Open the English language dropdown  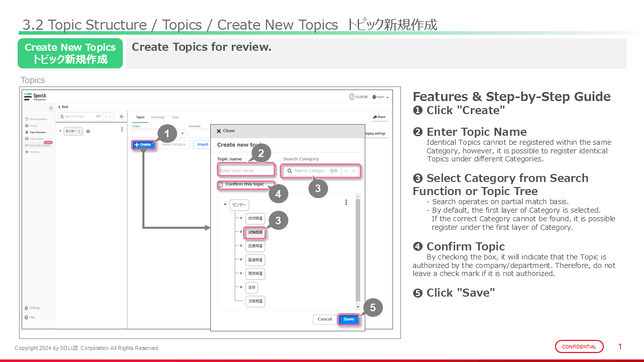(x=380, y=97)
